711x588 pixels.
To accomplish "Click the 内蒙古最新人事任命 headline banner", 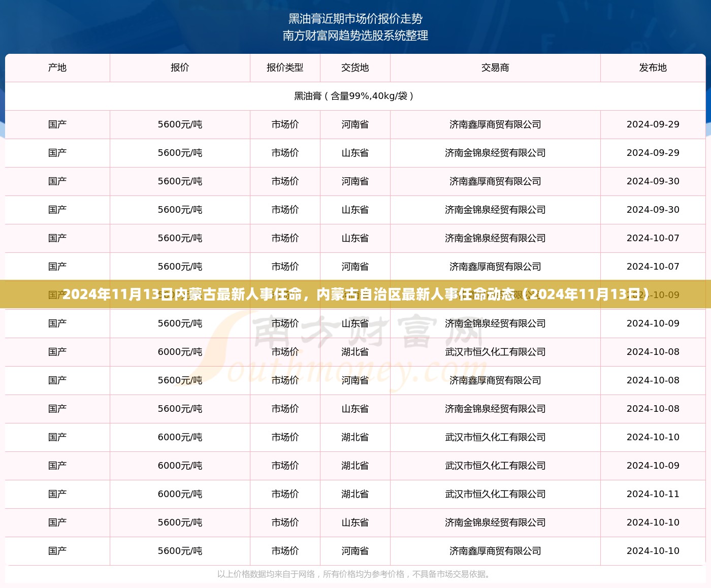I will (x=355, y=295).
